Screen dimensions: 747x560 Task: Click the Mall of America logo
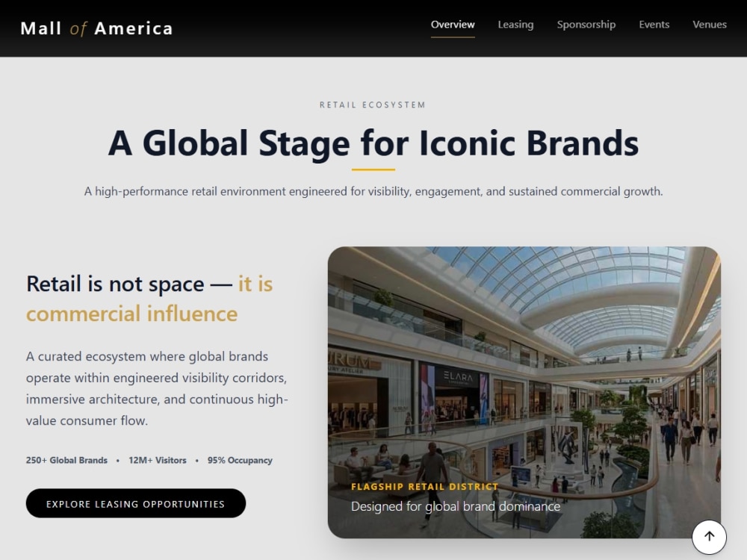coord(96,28)
